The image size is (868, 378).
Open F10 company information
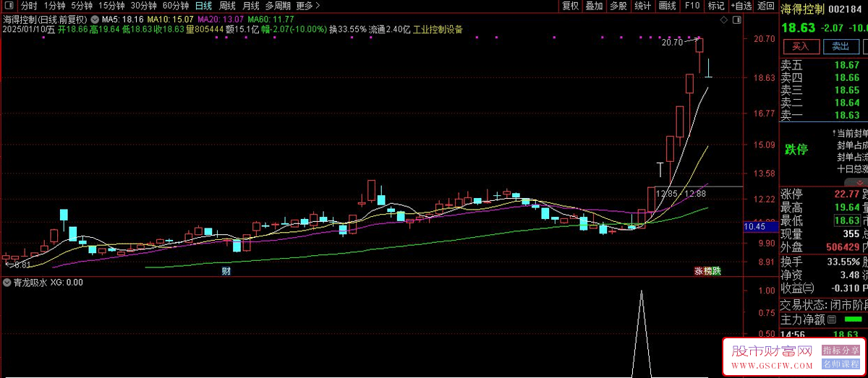[x=692, y=6]
